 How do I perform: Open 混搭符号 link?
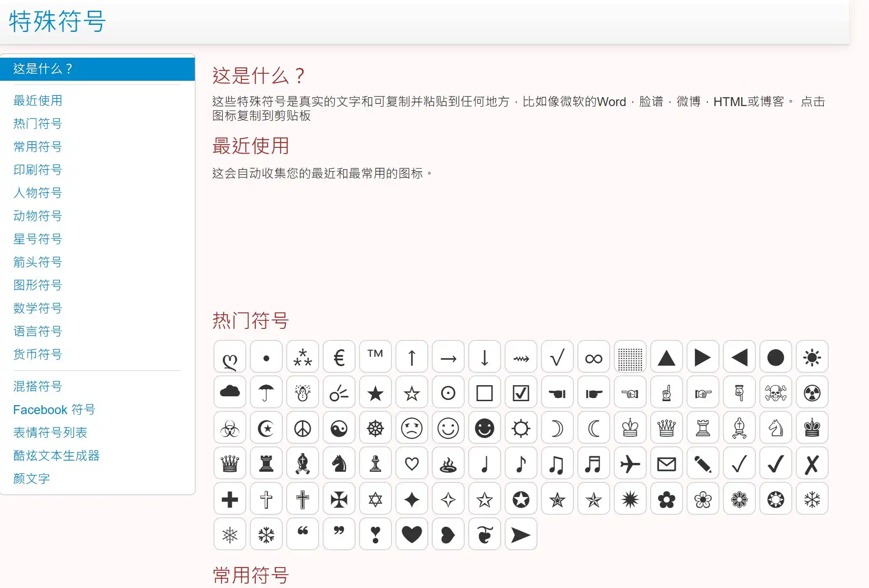(38, 387)
